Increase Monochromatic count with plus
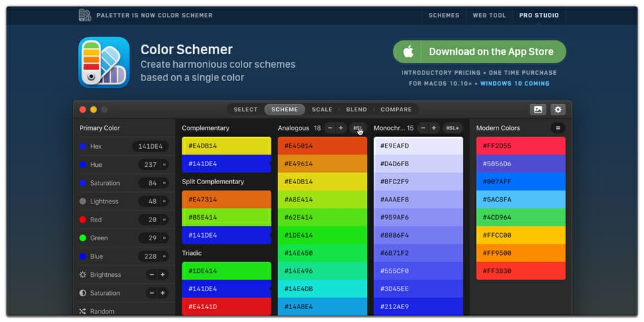 (x=433, y=128)
